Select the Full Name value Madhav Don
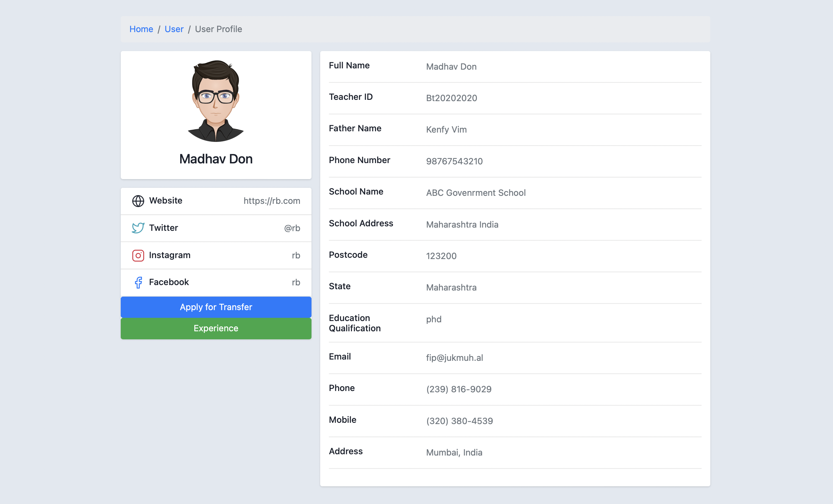Screen dimensions: 833x504 (x=451, y=66)
